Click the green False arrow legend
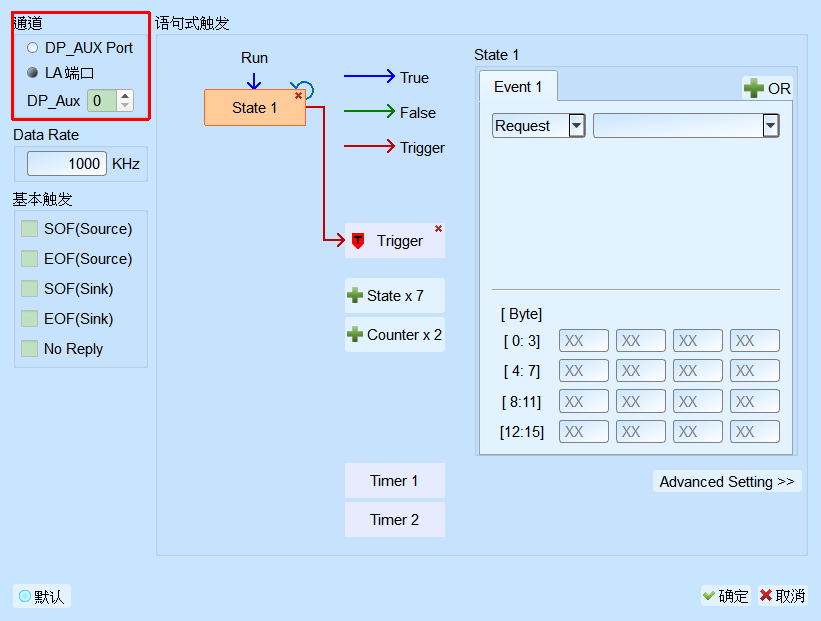Screen dimensions: 821x621 click(370, 111)
